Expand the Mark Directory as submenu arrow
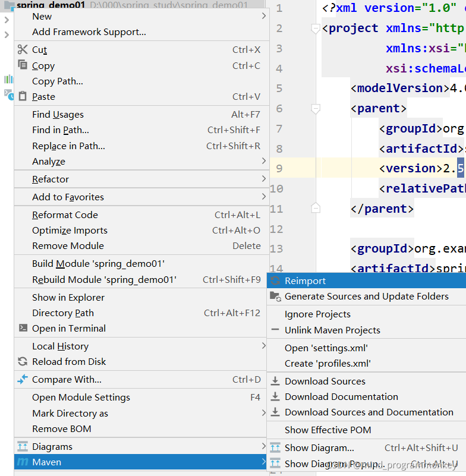This screenshot has height=476, width=466. pyautogui.click(x=263, y=413)
